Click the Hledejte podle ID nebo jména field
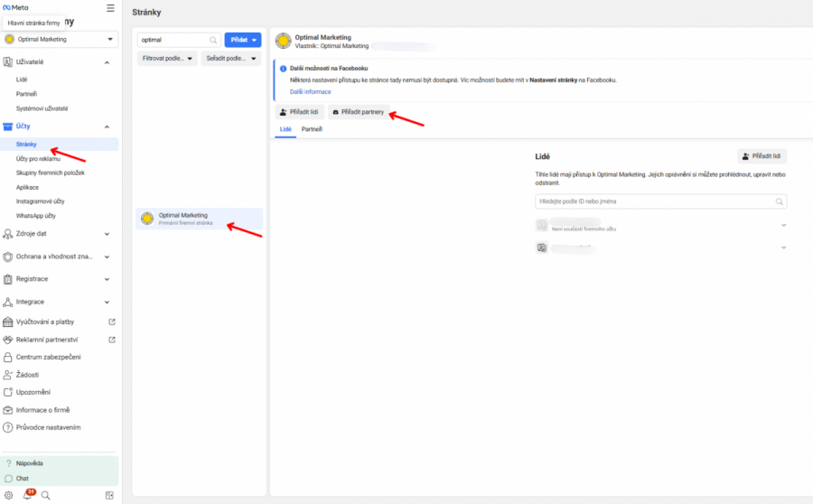This screenshot has width=813, height=504. 660,201
